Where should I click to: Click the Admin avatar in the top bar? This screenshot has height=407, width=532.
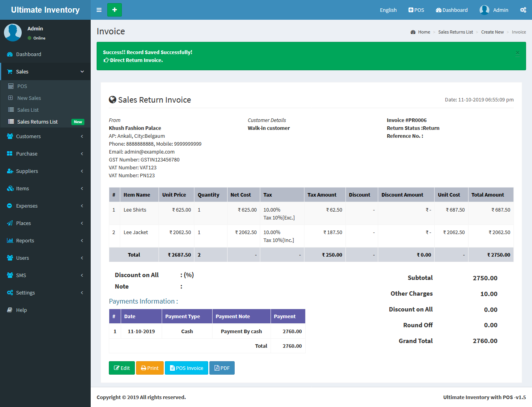coord(484,10)
